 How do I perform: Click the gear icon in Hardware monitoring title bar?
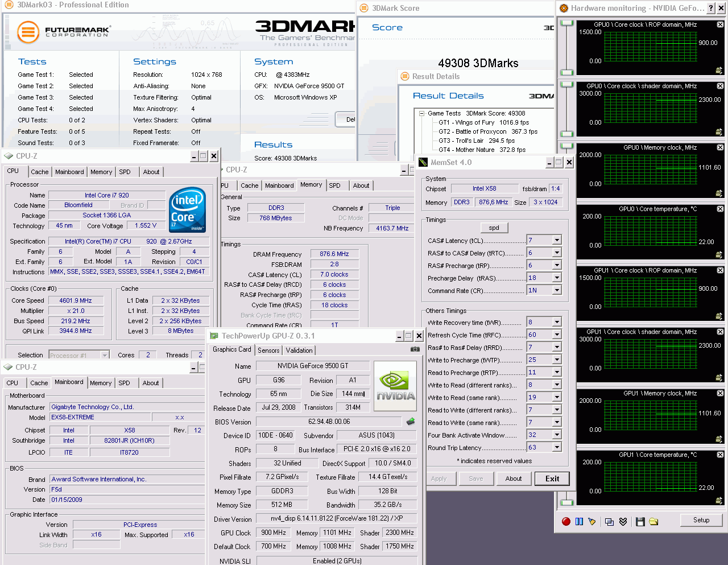[564, 8]
